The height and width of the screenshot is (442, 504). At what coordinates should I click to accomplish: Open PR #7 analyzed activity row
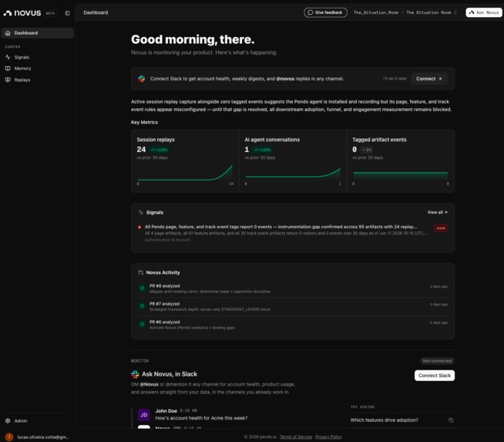click(293, 306)
